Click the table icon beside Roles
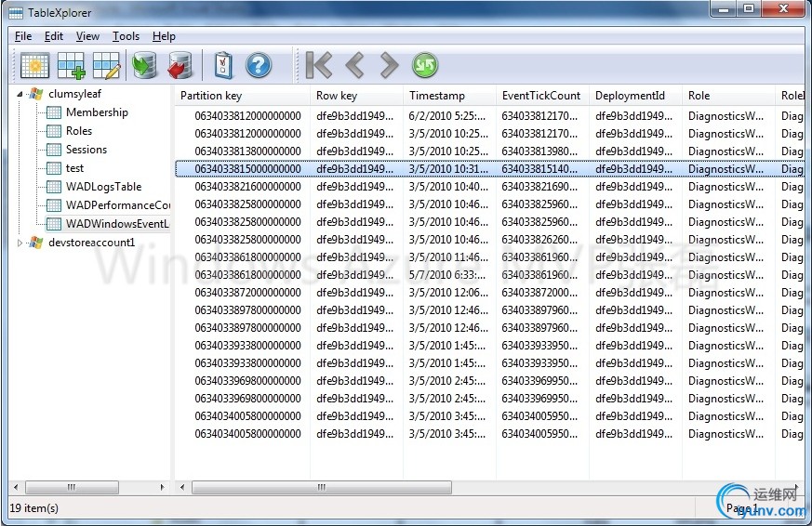The height and width of the screenshot is (526, 812). [x=54, y=131]
